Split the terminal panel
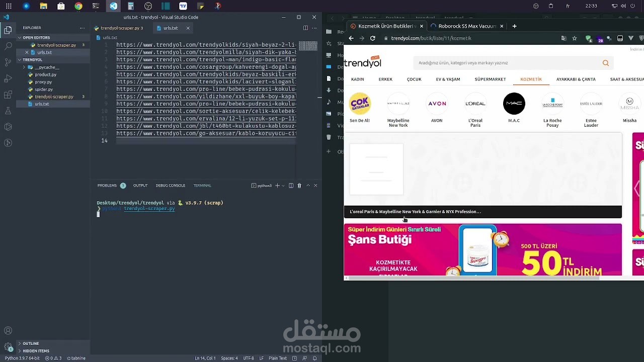Image resolution: width=644 pixels, height=362 pixels. click(291, 186)
